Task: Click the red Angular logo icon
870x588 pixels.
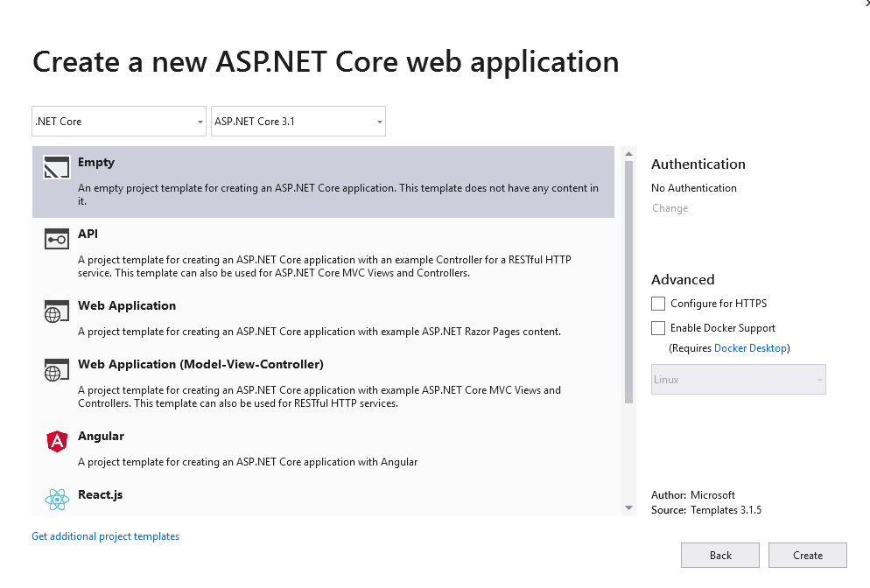Action: tap(57, 442)
